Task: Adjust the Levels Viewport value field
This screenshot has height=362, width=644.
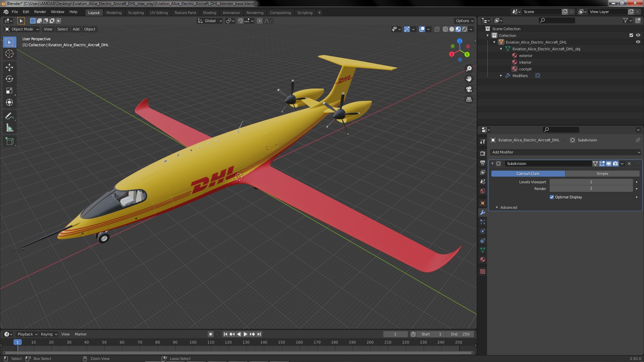Action: point(591,182)
